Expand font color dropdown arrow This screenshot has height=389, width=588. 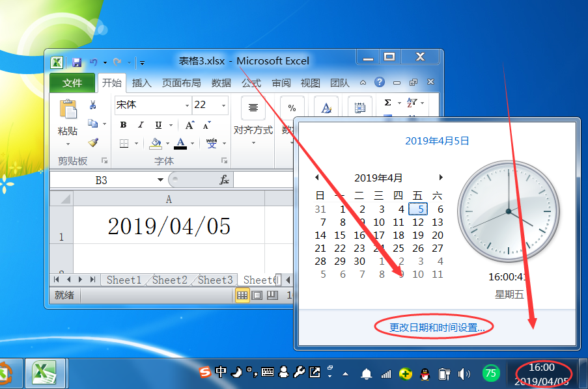[x=192, y=143]
